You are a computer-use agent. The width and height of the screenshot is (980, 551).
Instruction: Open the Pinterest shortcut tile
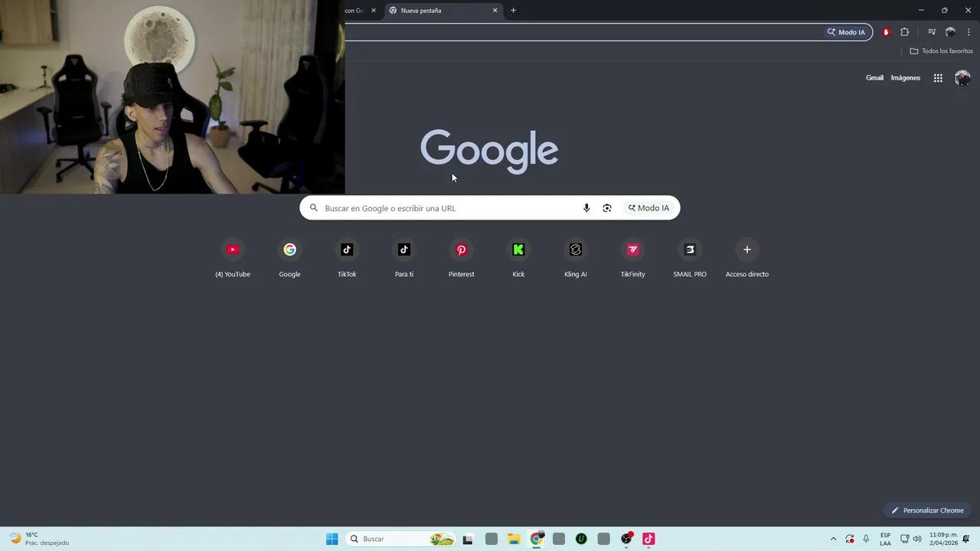pos(461,258)
